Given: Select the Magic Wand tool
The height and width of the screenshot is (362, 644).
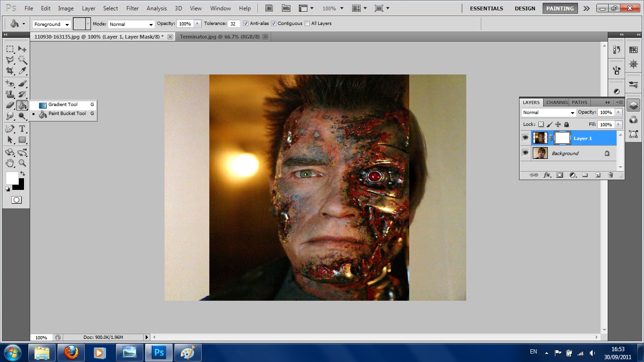Looking at the screenshot, I should (22, 60).
